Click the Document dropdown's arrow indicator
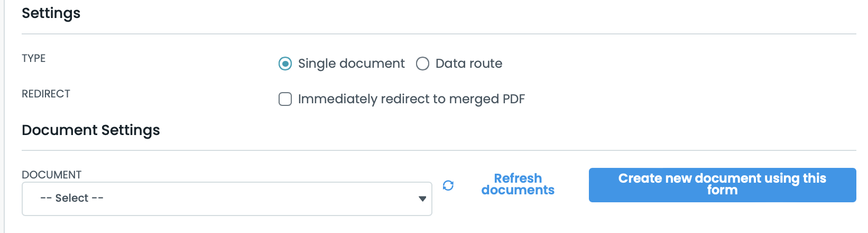Image resolution: width=868 pixels, height=233 pixels. (x=422, y=199)
